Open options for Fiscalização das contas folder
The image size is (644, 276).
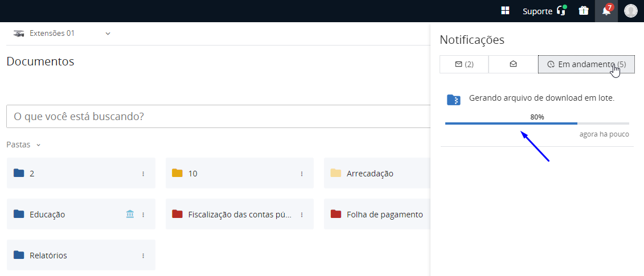click(302, 215)
